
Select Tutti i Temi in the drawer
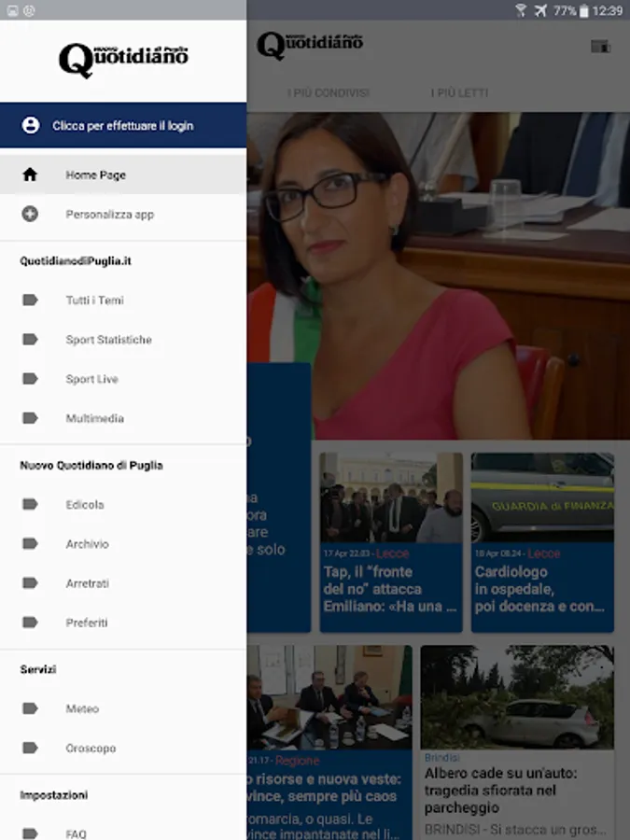point(123,300)
